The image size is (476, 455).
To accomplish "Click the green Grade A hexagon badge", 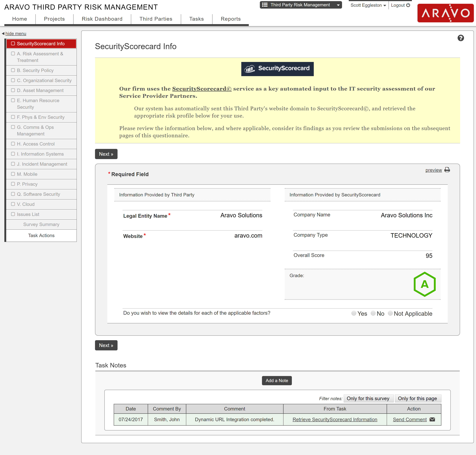I will click(425, 284).
